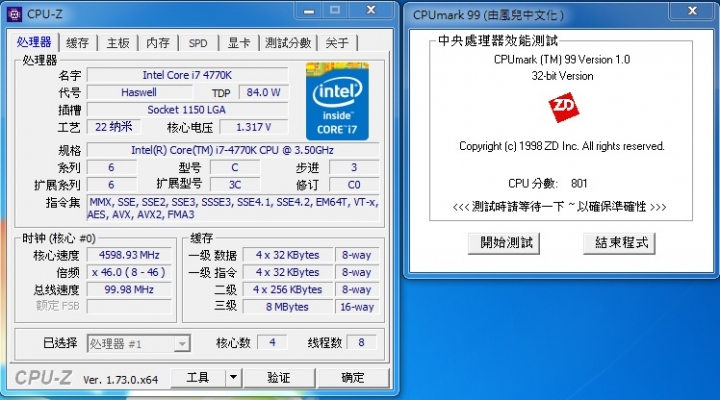Close the CPU-Z window
The width and height of the screenshot is (720, 400).
pos(371,10)
